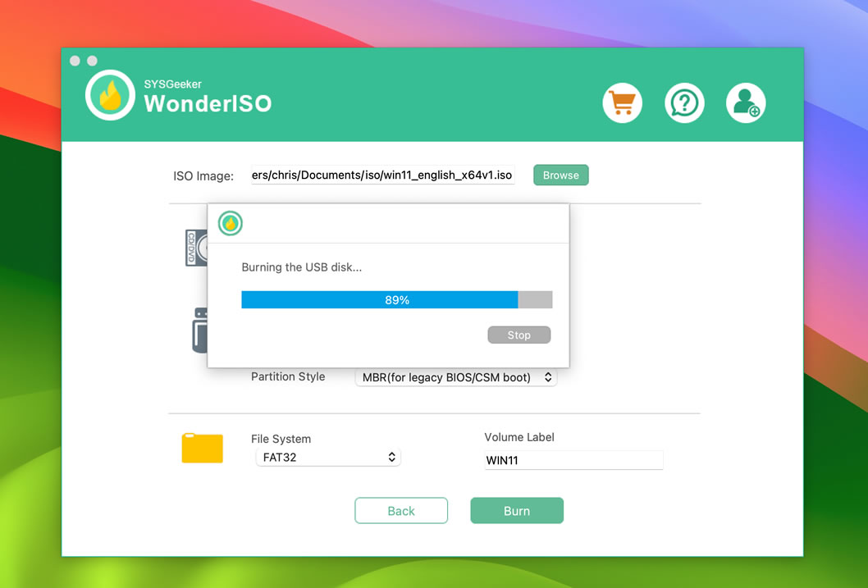Browse for an ISO image file
The width and height of the screenshot is (868, 588).
coord(561,175)
